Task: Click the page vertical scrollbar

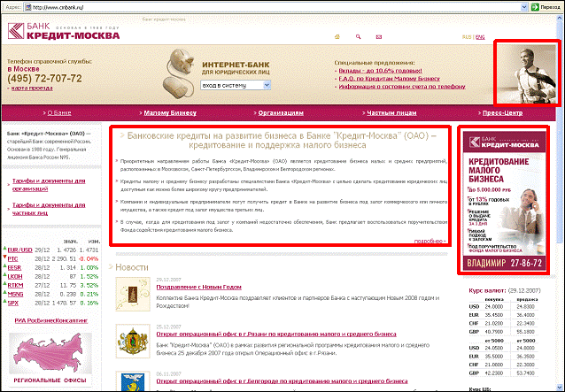Action: [x=561, y=202]
